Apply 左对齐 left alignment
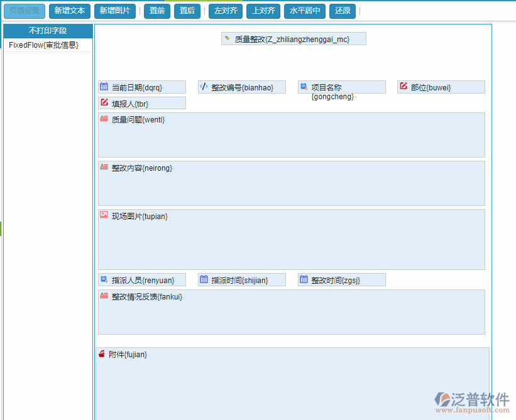516x420 pixels. [226, 11]
